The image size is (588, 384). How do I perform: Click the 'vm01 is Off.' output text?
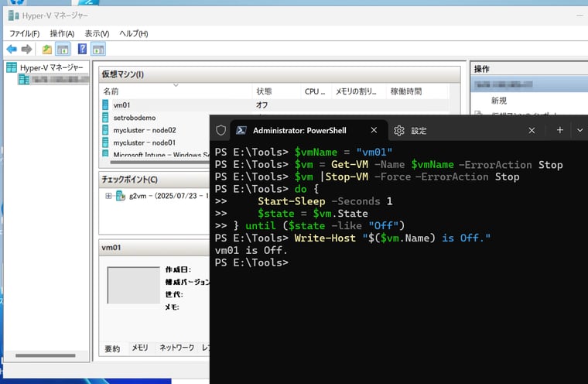(x=251, y=250)
